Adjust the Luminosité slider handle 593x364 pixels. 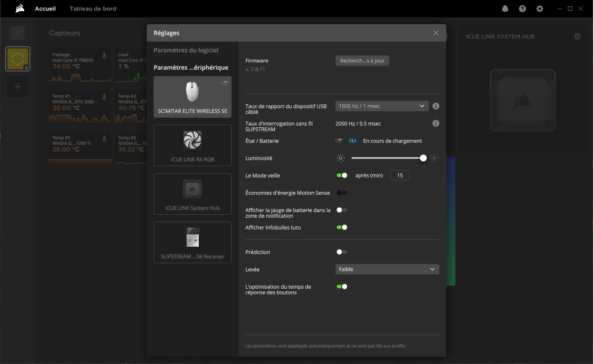tap(423, 158)
